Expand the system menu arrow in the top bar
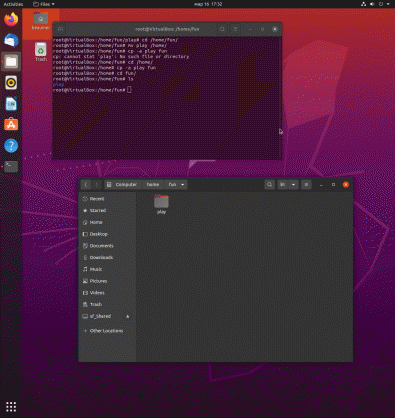 (388, 4)
